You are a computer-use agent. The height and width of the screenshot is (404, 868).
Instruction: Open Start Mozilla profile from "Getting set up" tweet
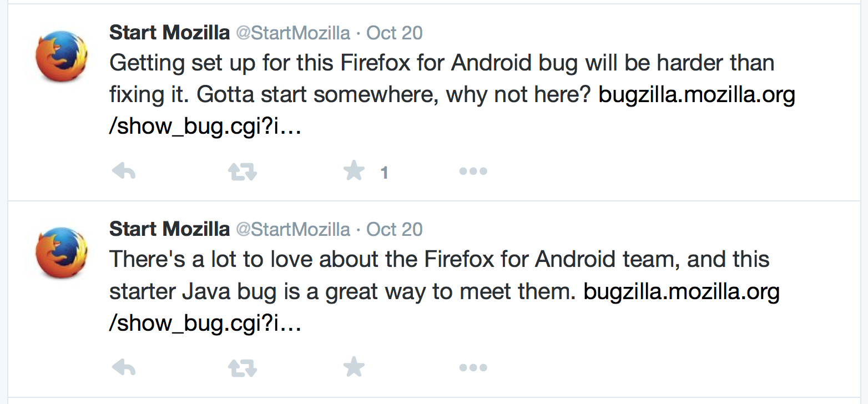(x=169, y=33)
